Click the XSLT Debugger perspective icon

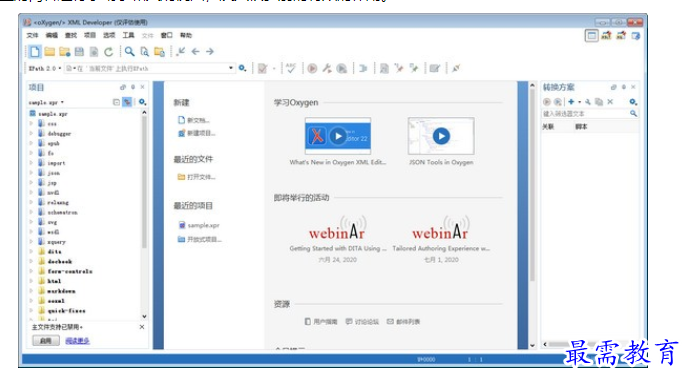[x=606, y=36]
